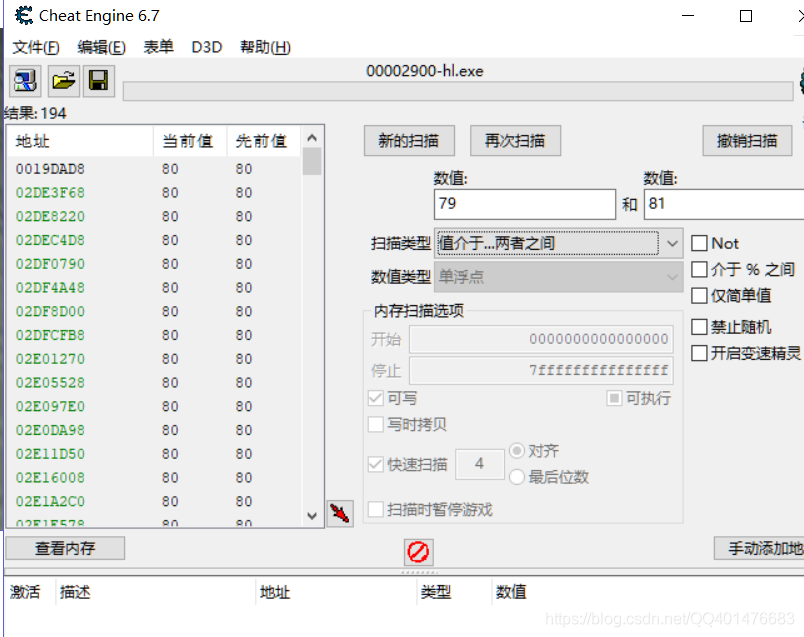Screen dimensions: 804x637
Task: Click the 当前值 column header
Action: (x=190, y=141)
